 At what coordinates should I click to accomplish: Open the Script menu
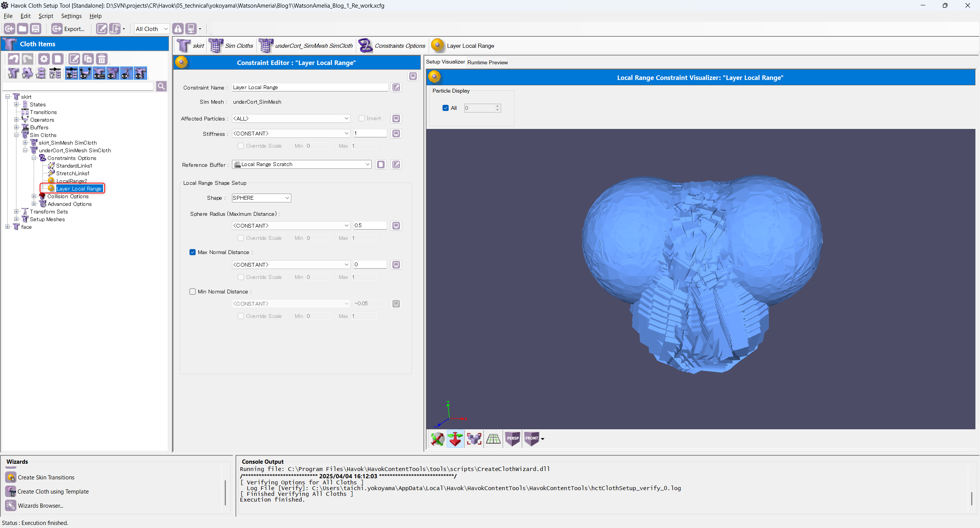click(x=46, y=16)
